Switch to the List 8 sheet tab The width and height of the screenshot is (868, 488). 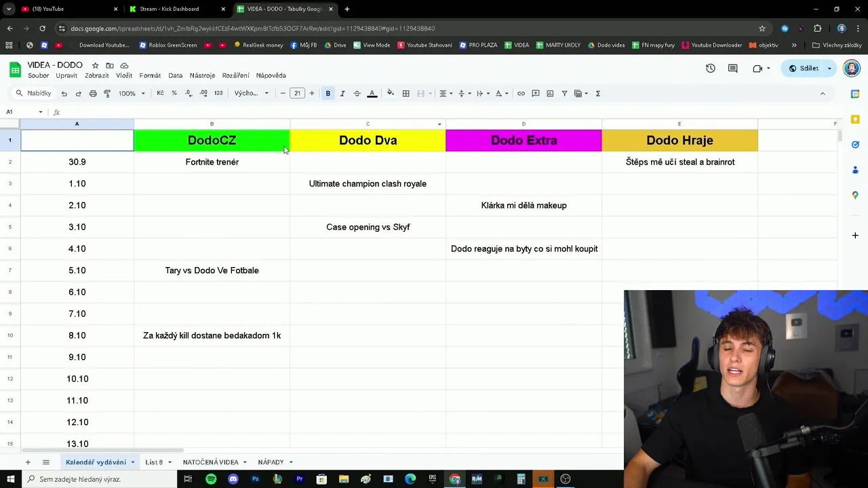(x=154, y=462)
